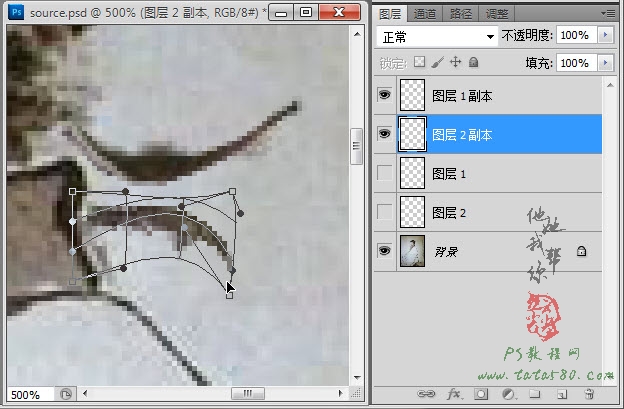Lock layer position
The width and height of the screenshot is (624, 409).
[x=455, y=62]
